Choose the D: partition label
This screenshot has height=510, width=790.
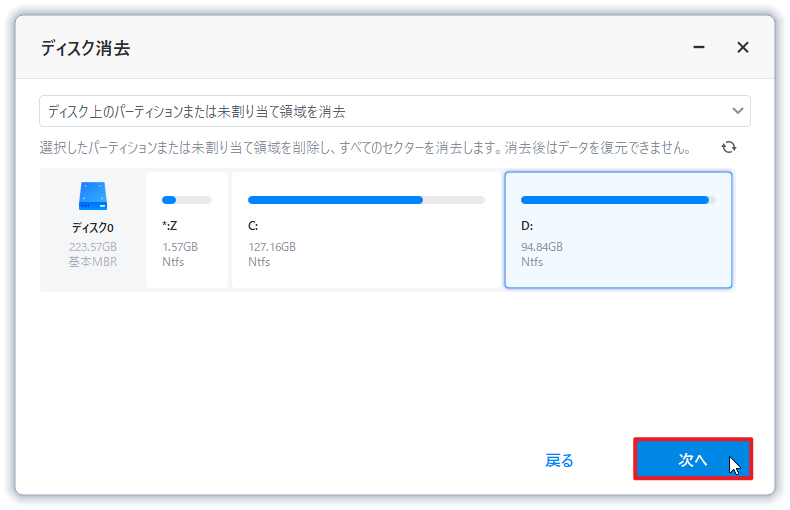[x=527, y=226]
